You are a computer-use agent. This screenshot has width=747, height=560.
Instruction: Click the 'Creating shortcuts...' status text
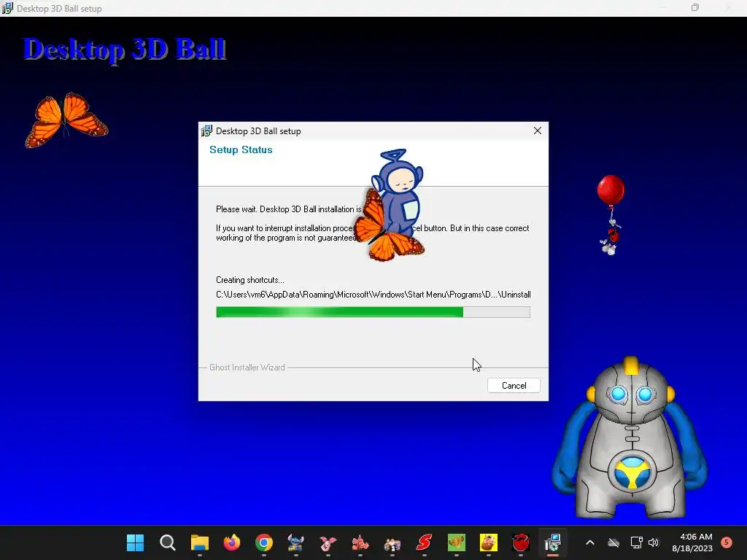[250, 280]
